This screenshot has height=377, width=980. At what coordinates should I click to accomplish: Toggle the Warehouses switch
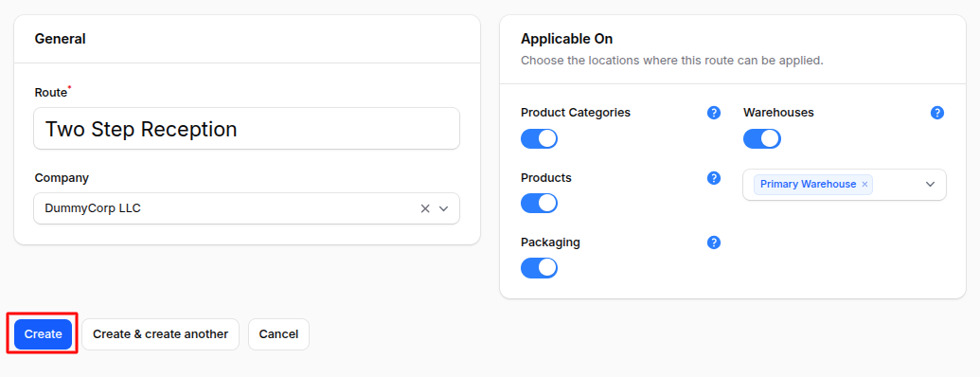coord(762,139)
